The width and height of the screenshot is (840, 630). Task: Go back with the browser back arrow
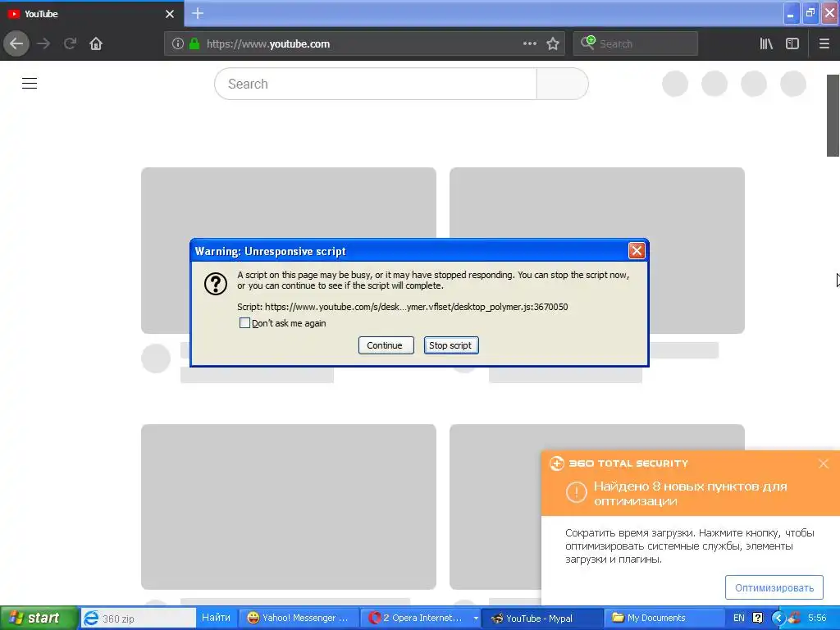pyautogui.click(x=16, y=43)
